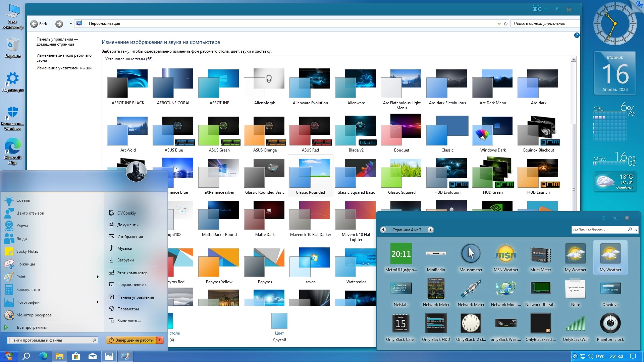
Task: Open the Sticky Notes app
Action: (27, 251)
